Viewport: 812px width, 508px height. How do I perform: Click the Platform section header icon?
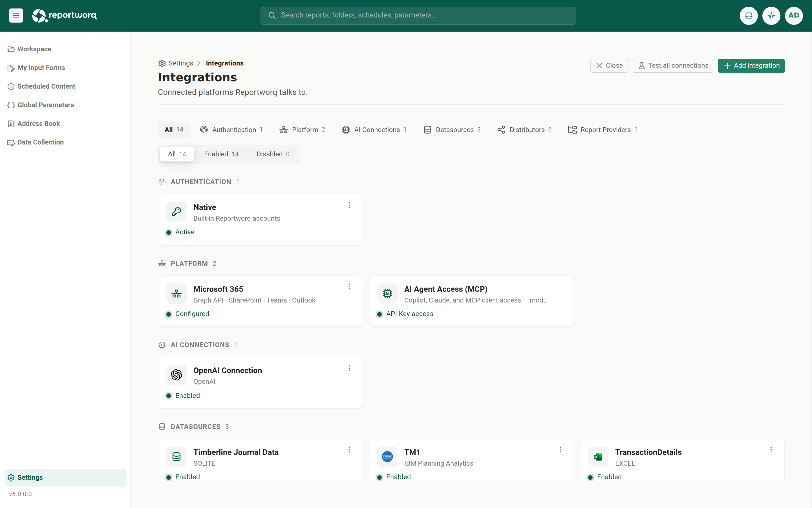(x=162, y=264)
